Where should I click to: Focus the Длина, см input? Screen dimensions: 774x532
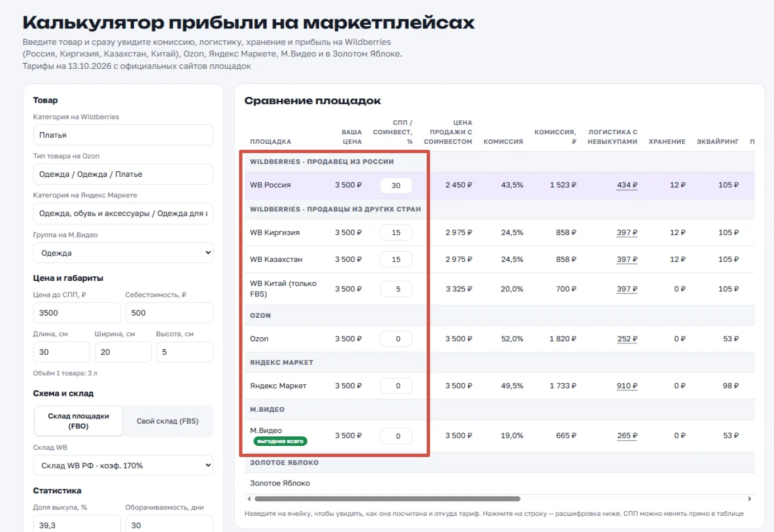click(x=62, y=352)
